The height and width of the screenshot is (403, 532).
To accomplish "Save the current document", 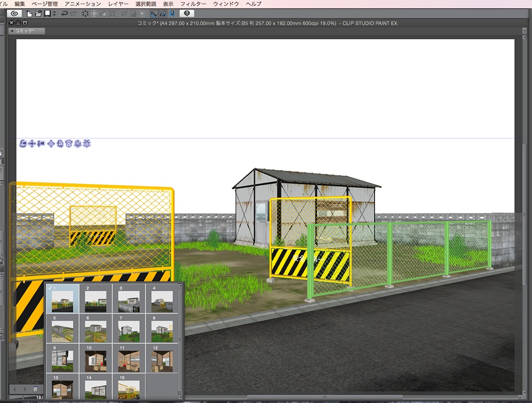I will point(47,13).
